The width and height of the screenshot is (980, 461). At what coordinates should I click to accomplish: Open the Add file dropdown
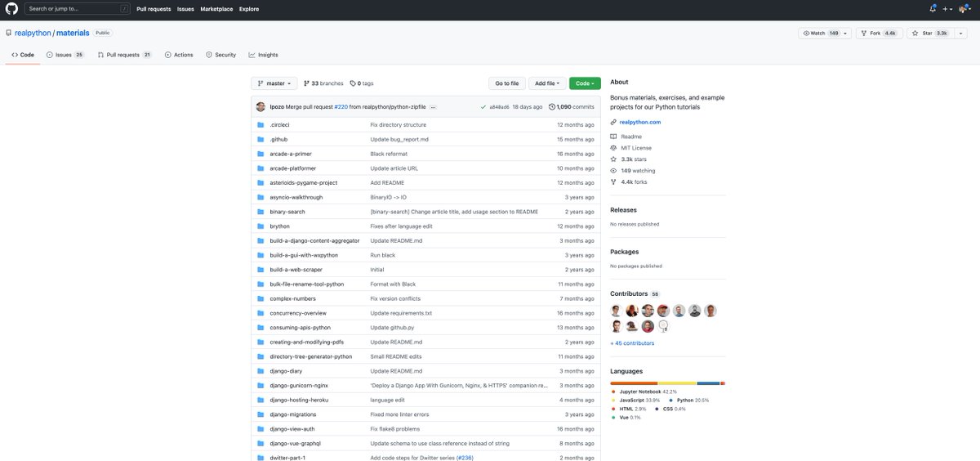[x=546, y=83]
